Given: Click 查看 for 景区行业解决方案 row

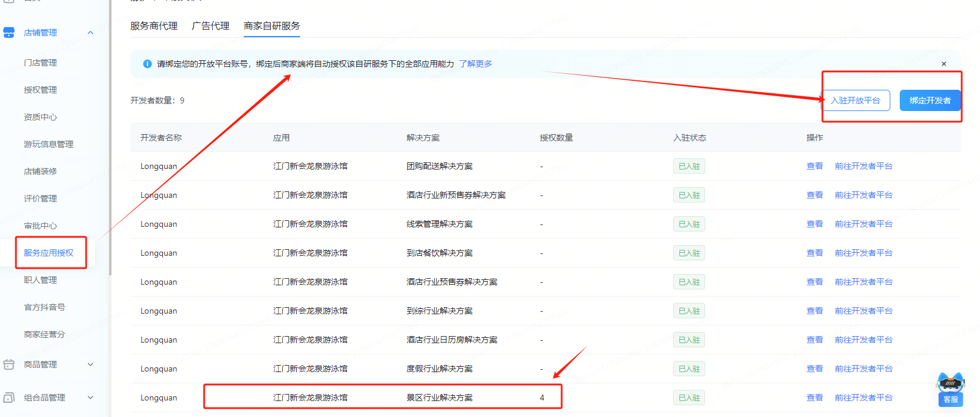Looking at the screenshot, I should [814, 398].
